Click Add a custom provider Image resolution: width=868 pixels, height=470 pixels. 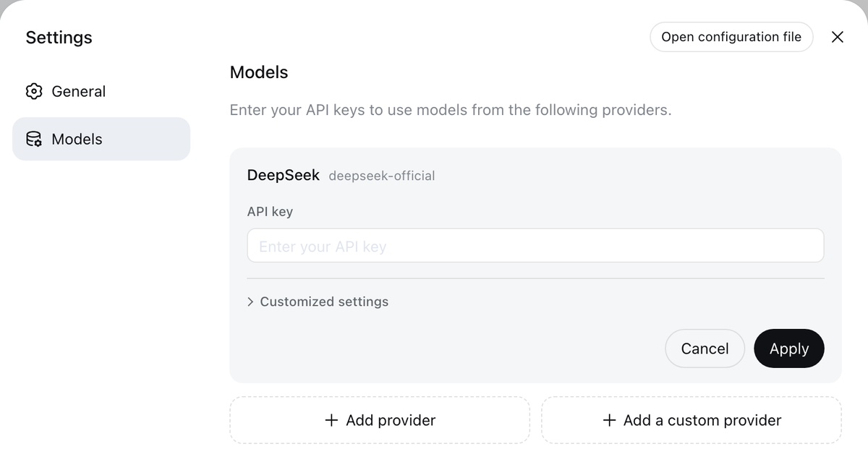(692, 420)
